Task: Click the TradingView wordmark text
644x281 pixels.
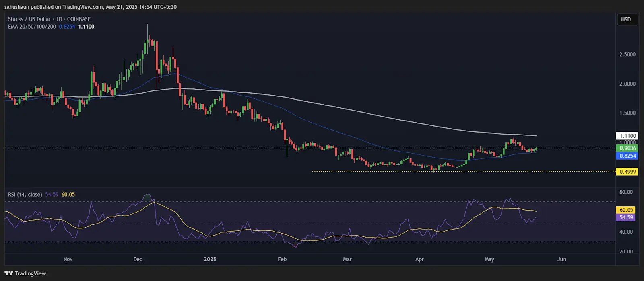Action: coord(31,273)
